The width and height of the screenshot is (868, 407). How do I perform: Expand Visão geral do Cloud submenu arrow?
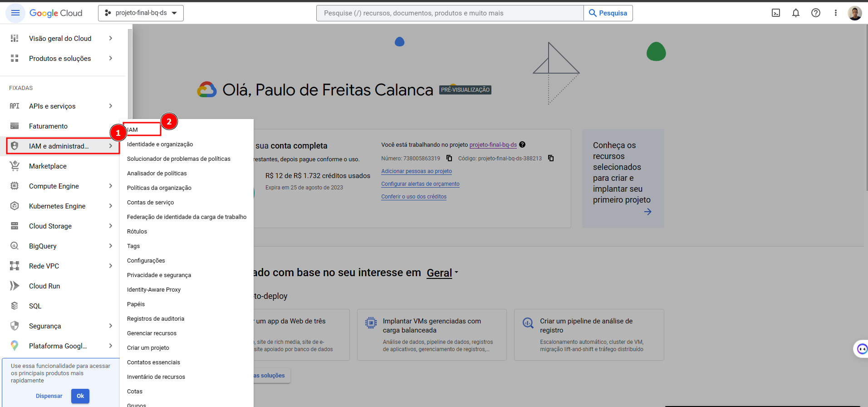(x=111, y=38)
